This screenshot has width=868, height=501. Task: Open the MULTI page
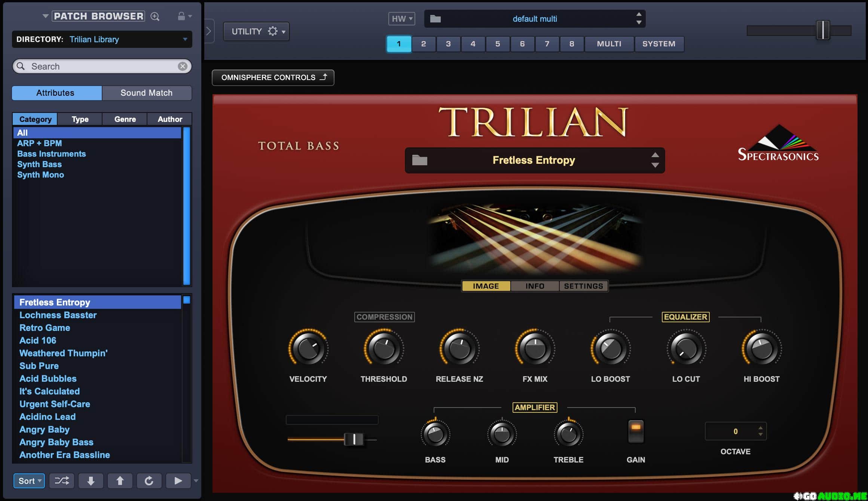[609, 44]
